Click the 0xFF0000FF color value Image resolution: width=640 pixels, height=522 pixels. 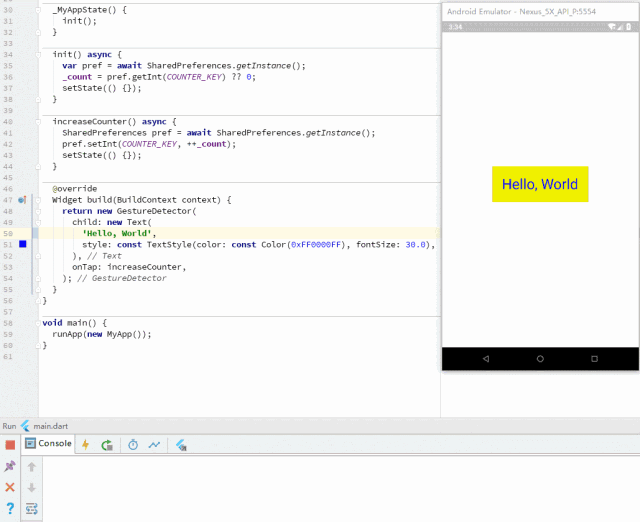tap(316, 244)
